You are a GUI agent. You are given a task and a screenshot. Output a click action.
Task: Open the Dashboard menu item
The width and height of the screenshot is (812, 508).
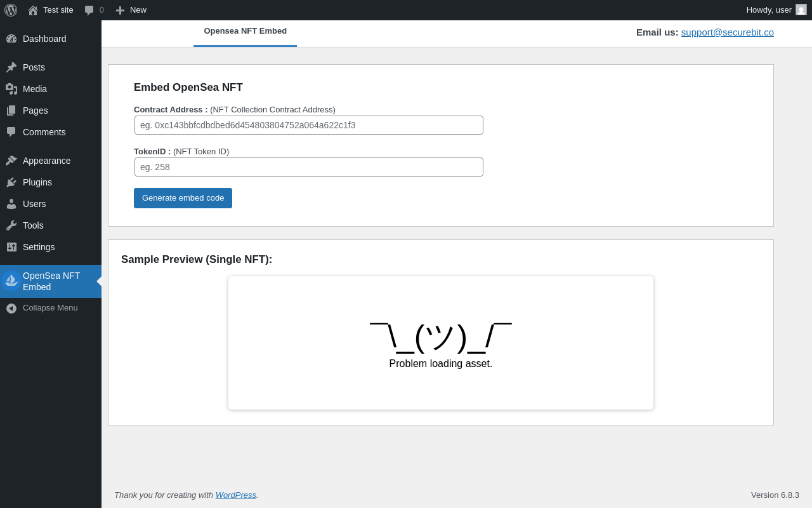pos(51,39)
